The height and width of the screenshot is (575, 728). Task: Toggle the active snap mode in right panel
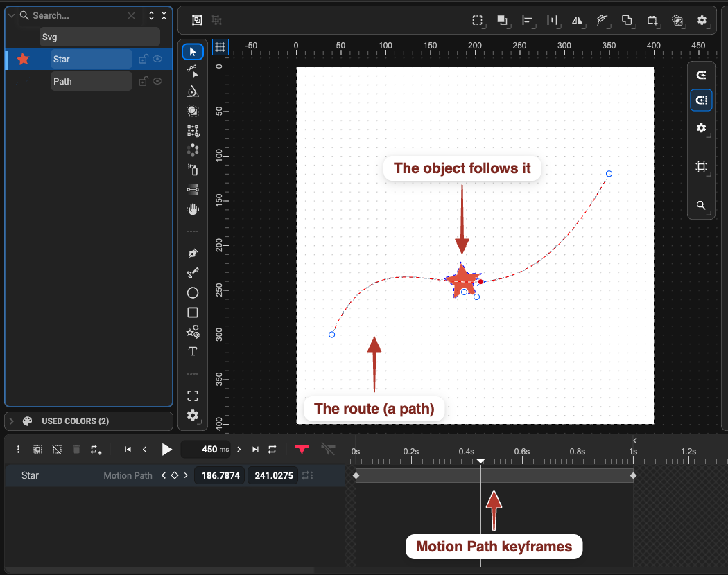click(x=701, y=100)
